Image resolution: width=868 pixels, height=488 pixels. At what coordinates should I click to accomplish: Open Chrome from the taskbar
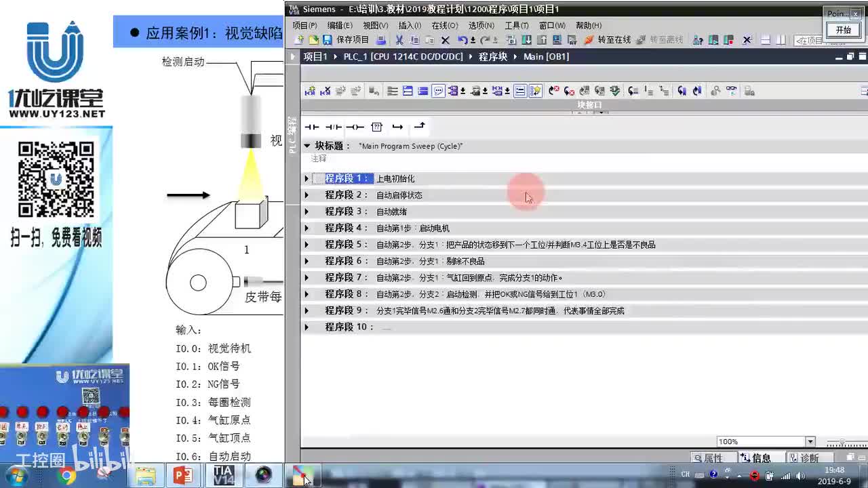(x=66, y=476)
